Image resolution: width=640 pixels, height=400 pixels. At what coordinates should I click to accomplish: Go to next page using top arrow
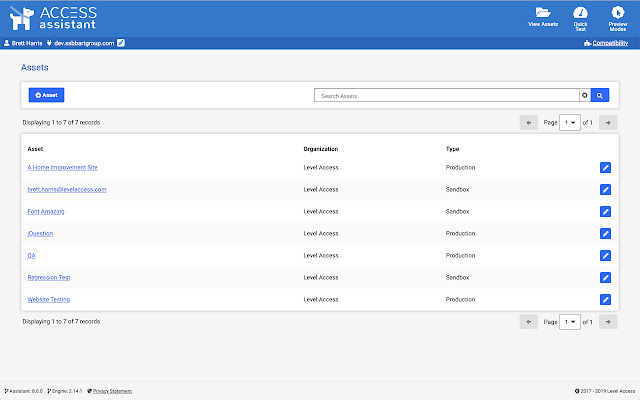608,123
